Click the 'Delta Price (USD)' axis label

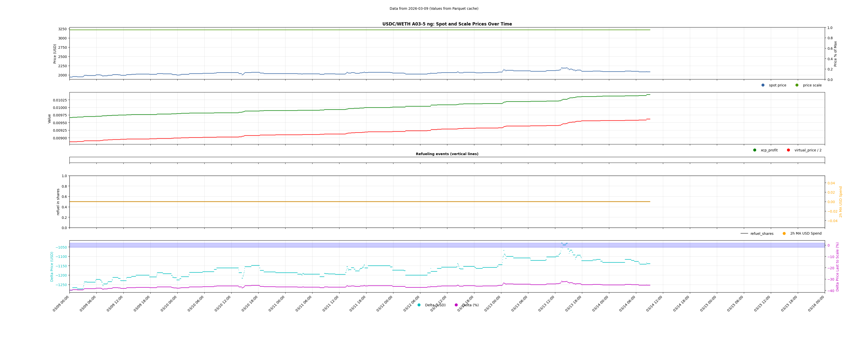tap(52, 267)
